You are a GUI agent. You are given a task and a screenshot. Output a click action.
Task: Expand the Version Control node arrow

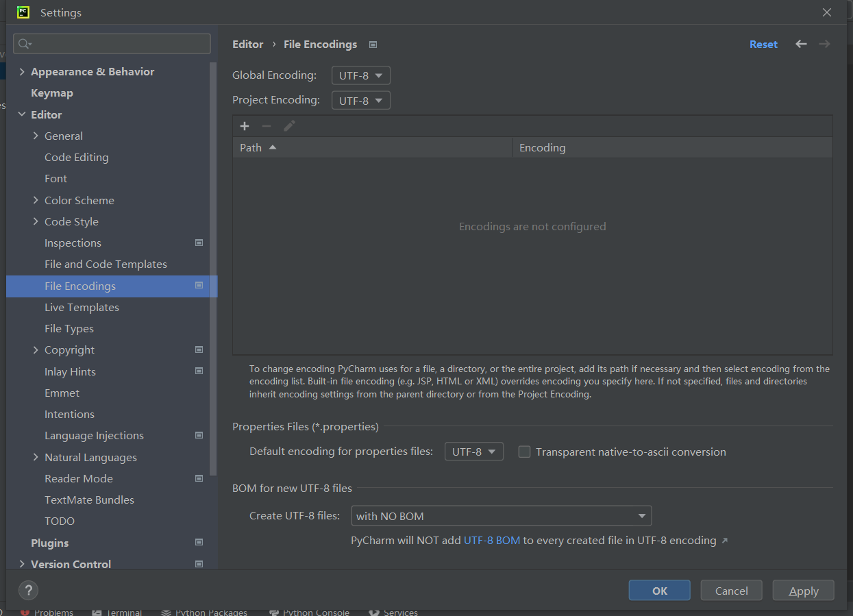[x=22, y=564]
